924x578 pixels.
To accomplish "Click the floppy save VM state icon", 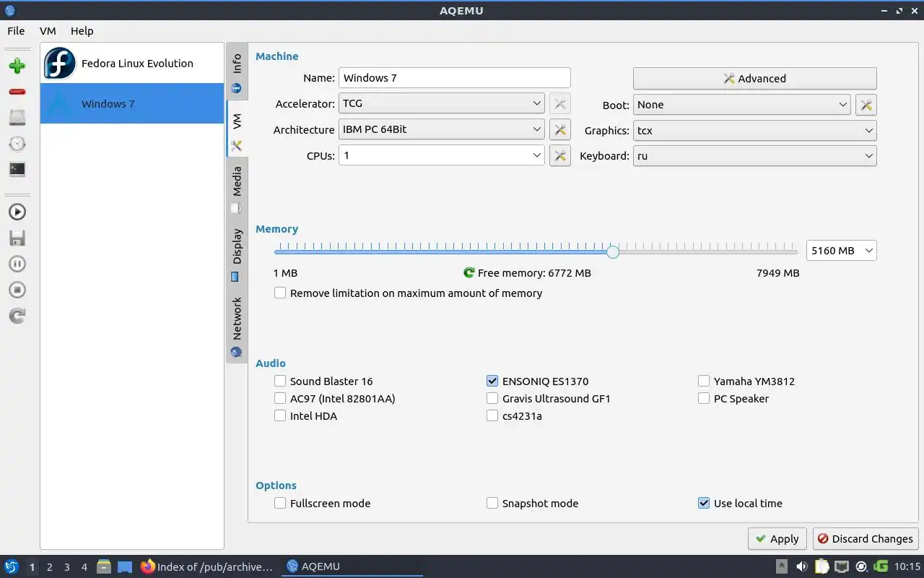I will (x=17, y=238).
